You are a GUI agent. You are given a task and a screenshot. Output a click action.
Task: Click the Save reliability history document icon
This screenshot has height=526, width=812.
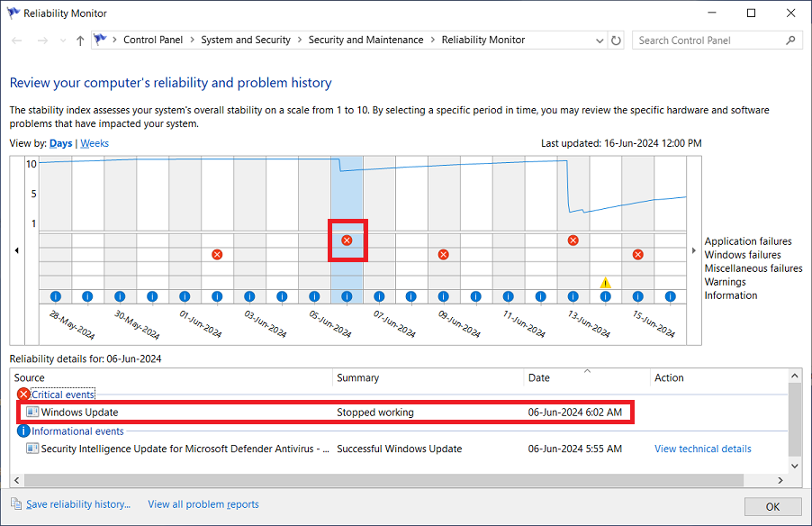point(16,503)
